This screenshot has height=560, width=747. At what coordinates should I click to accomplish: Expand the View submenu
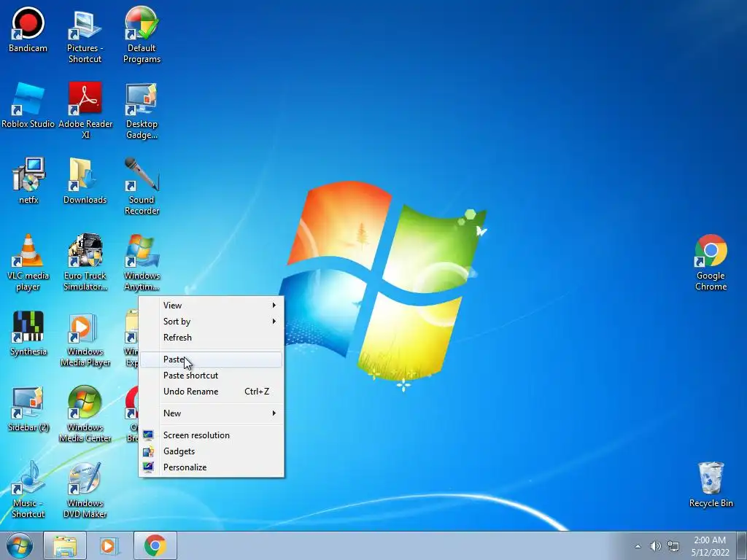(x=211, y=306)
